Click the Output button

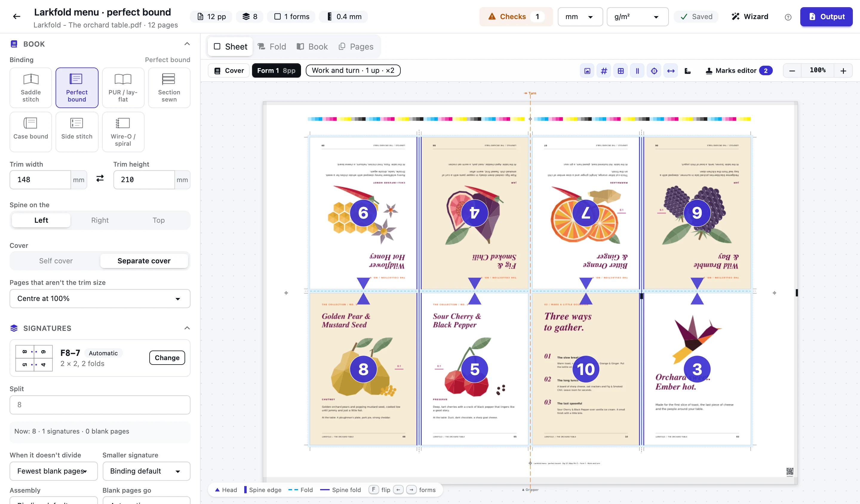click(826, 17)
